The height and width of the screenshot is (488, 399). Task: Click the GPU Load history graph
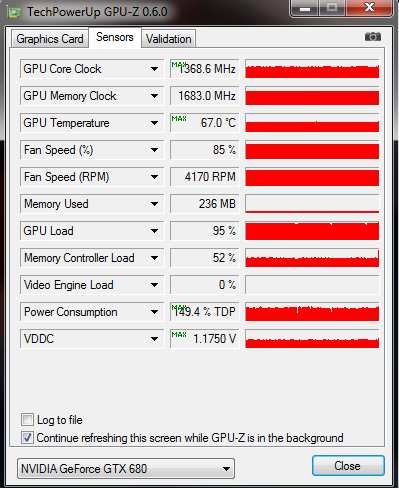312,231
